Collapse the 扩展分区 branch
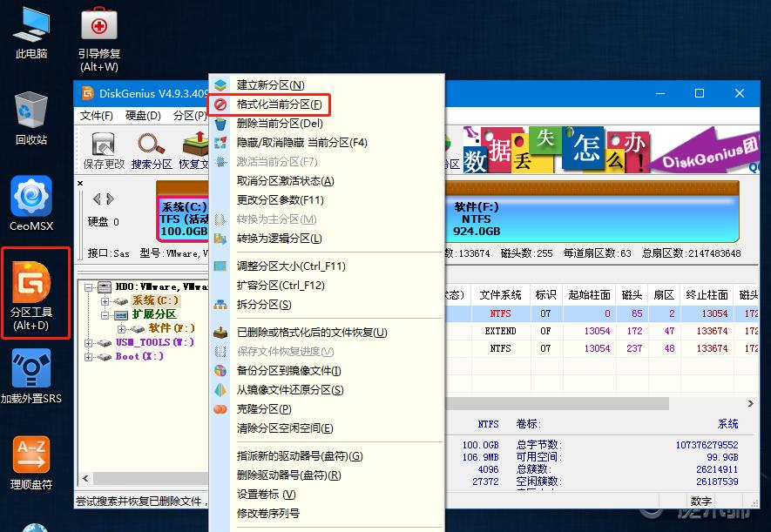The image size is (771, 532). click(103, 313)
